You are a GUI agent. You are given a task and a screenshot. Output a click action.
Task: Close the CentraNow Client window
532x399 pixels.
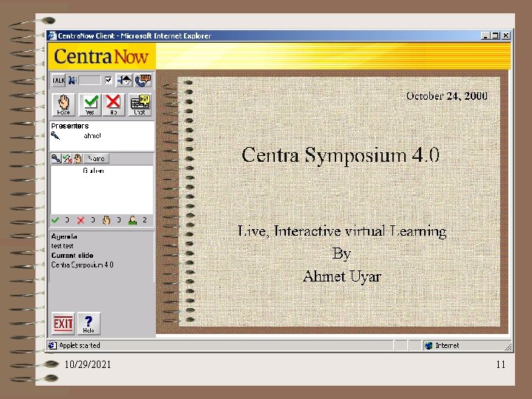tap(506, 35)
